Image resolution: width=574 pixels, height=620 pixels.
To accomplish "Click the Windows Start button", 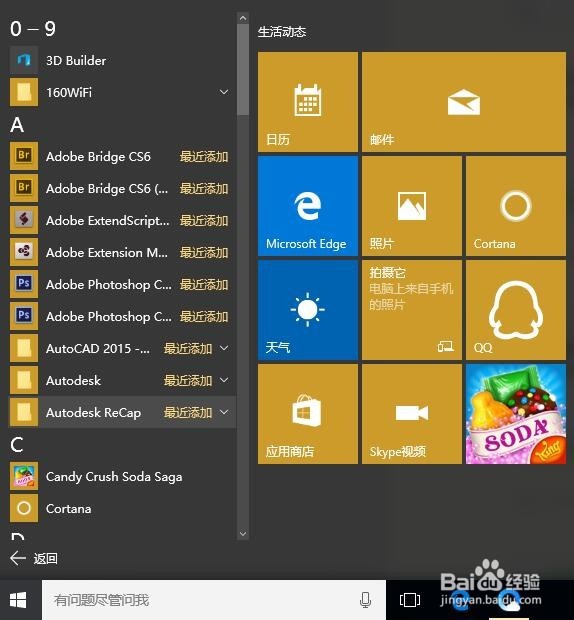I will coord(18,600).
